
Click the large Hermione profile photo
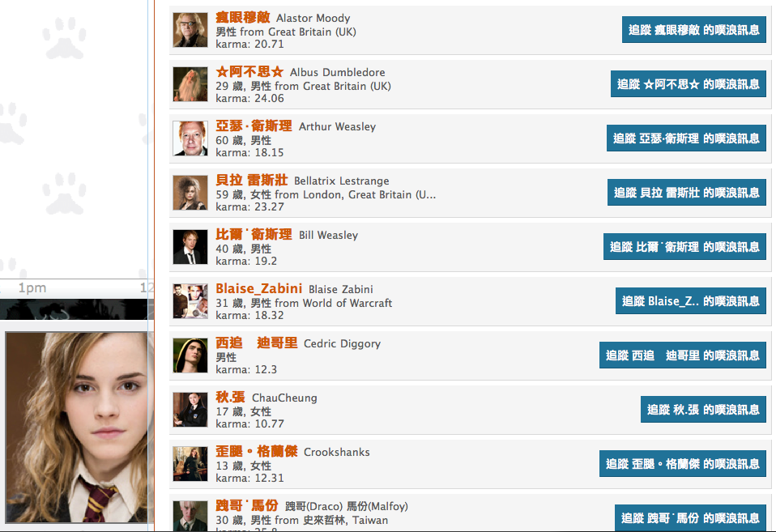[x=77, y=427]
